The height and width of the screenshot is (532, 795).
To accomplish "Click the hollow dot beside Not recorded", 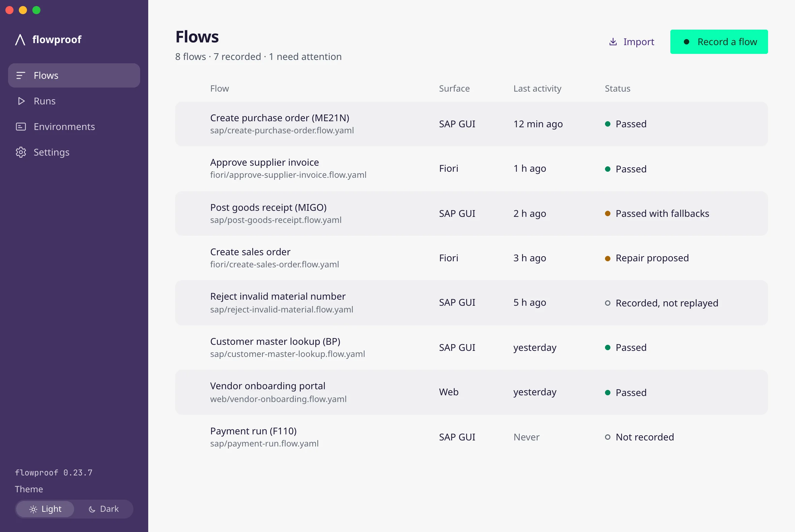I will (x=608, y=437).
